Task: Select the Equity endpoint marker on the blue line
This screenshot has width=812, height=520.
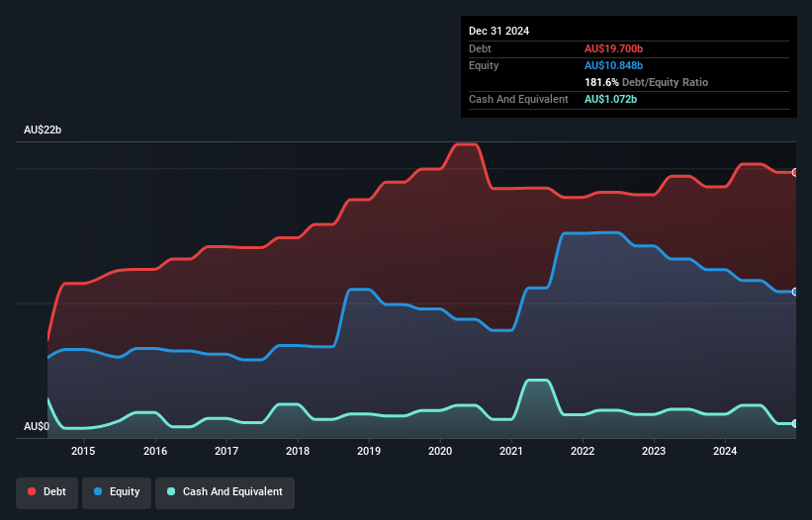Action: [x=795, y=292]
